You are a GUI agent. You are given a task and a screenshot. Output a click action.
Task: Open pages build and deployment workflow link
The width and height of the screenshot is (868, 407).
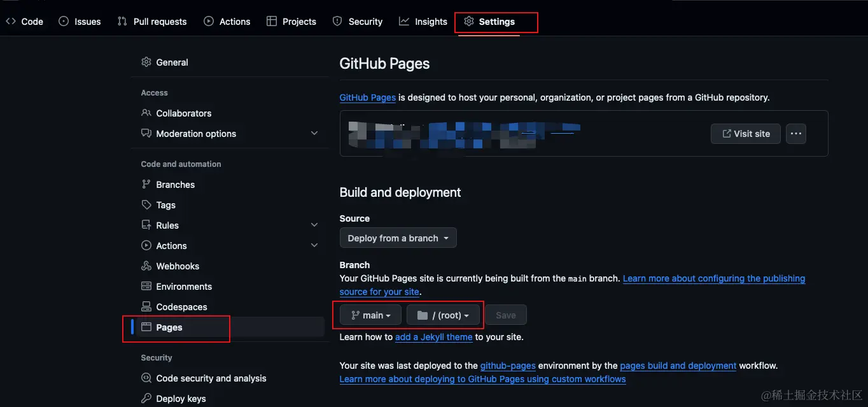678,366
